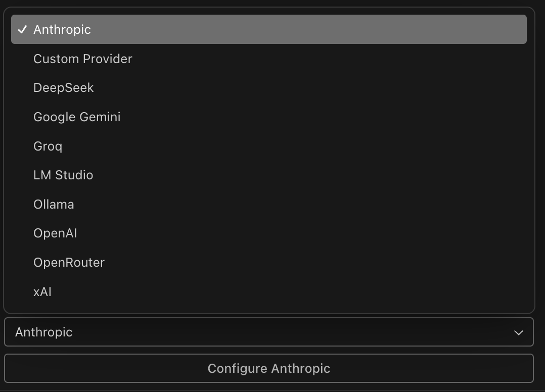Switch the provider to OpenAI
Screen dimensions: 545x392
[268, 233]
